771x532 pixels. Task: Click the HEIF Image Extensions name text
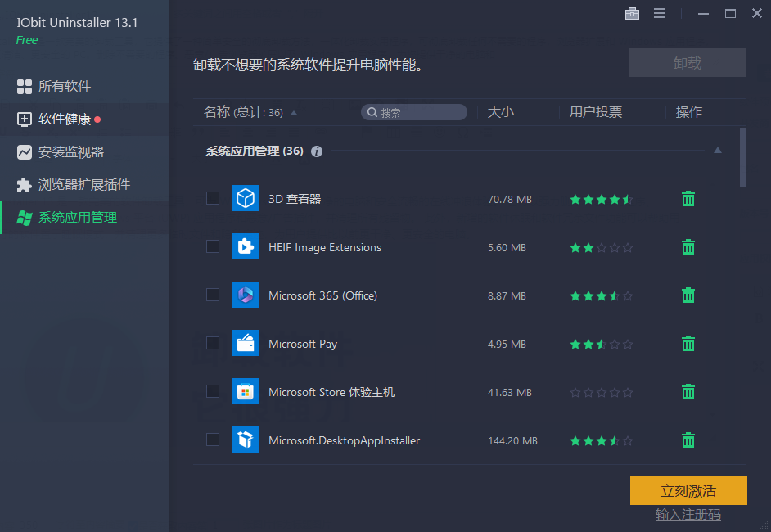[x=325, y=247]
